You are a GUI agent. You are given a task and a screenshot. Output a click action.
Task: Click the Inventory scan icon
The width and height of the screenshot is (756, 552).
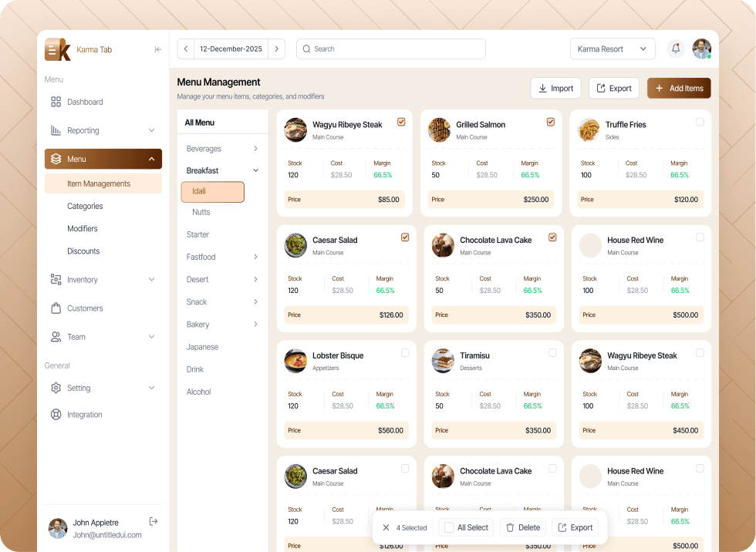pyautogui.click(x=56, y=280)
